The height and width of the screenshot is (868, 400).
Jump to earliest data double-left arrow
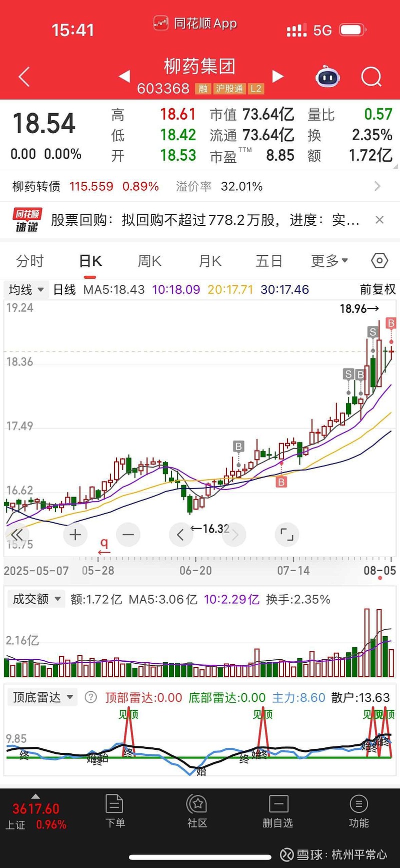16,534
